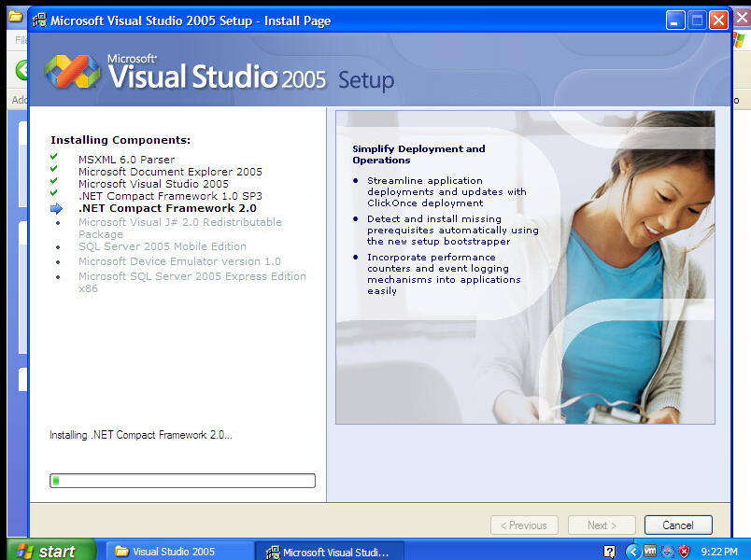Click blue arrow beside .NET Compact Framework 2.0
Screen dimensions: 751x560
coord(57,209)
